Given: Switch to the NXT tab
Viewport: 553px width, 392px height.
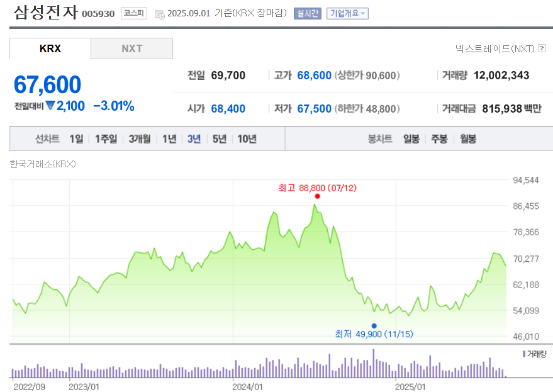Looking at the screenshot, I should 132,48.
